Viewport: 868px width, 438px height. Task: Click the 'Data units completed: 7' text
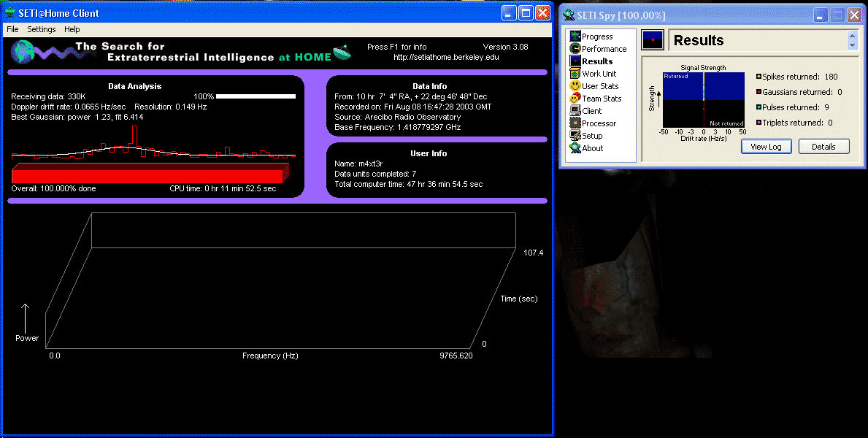click(375, 174)
